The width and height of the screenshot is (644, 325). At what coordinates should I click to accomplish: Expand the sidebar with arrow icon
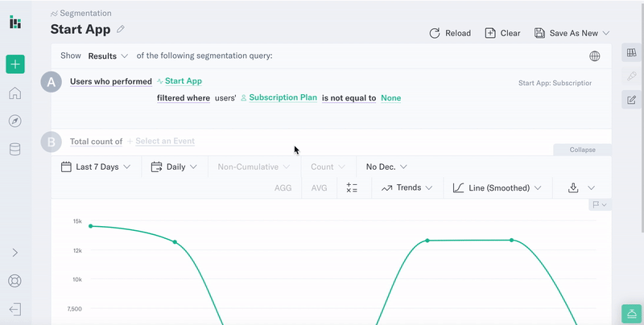point(15,253)
